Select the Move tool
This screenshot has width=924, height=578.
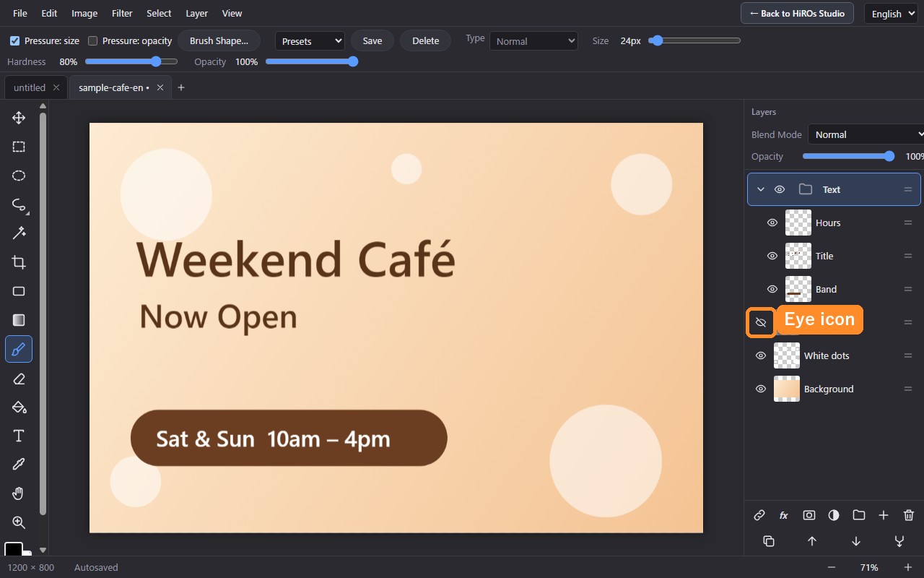(19, 118)
